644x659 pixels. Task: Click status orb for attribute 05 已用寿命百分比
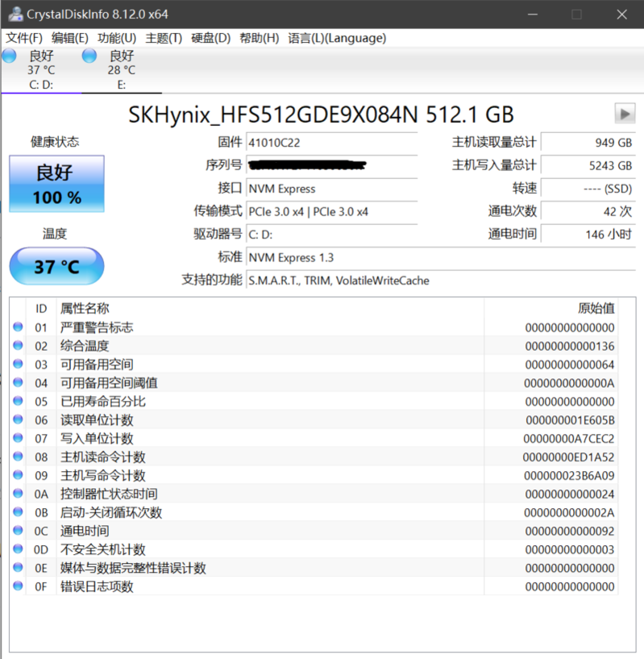pos(18,401)
